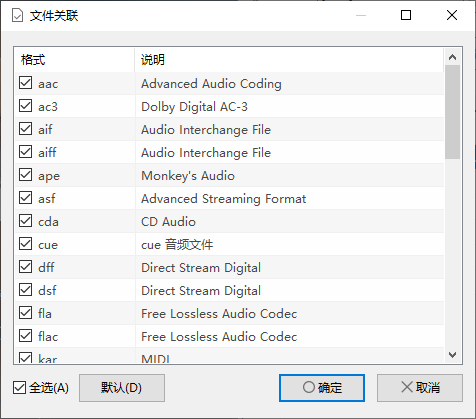The image size is (476, 419).
Task: Click the scrollbar down arrow
Action: 452,355
